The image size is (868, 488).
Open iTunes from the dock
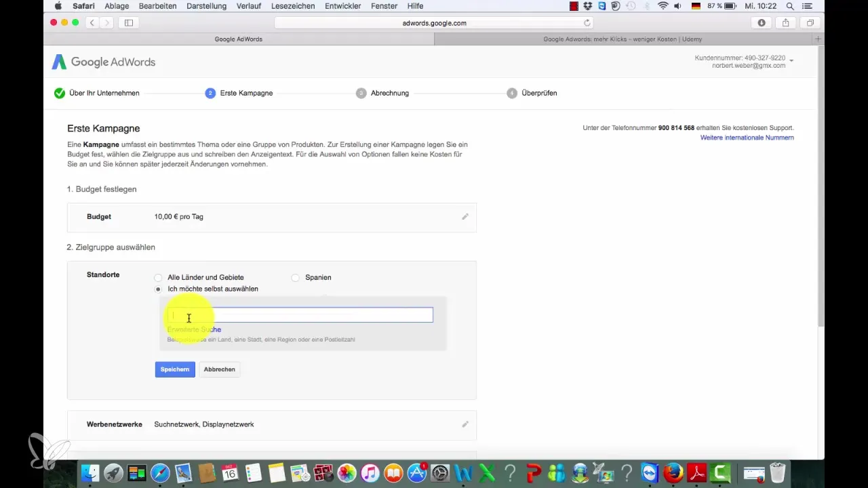(x=370, y=472)
